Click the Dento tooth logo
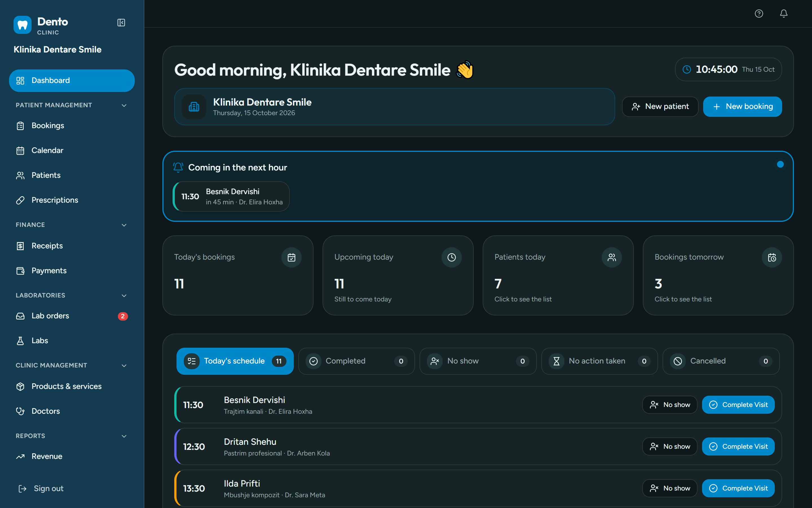Image resolution: width=812 pixels, height=508 pixels. click(x=23, y=25)
